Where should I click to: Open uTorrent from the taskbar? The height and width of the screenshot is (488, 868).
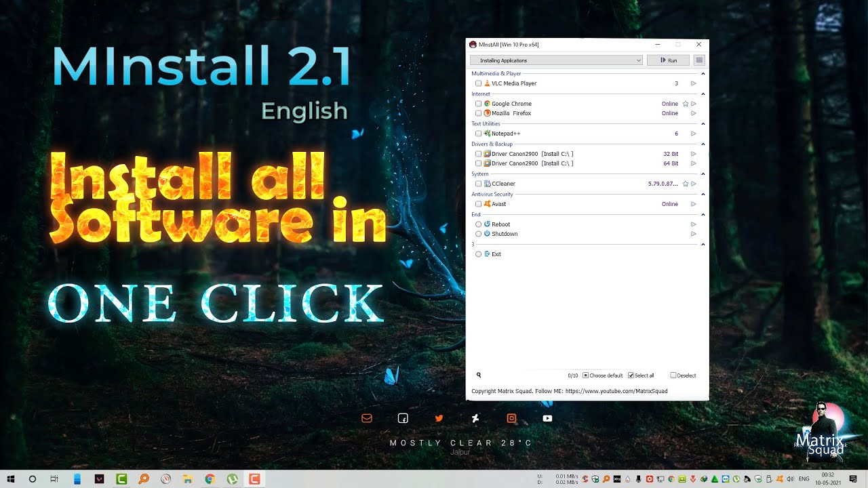pos(232,479)
